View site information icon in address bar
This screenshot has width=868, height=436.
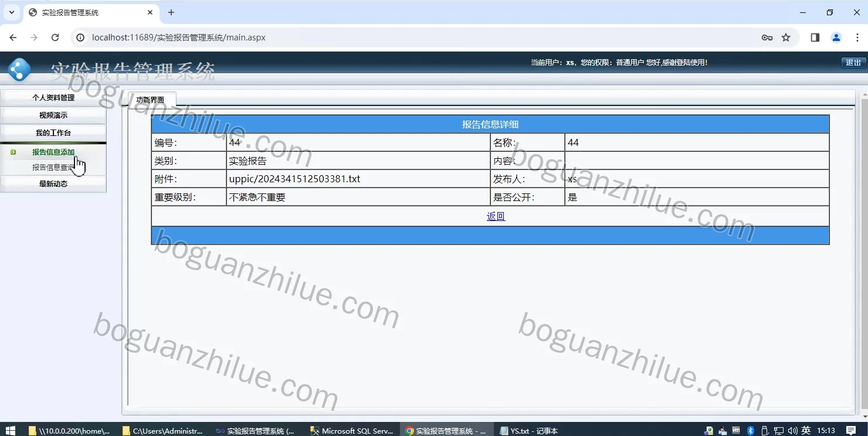click(81, 38)
